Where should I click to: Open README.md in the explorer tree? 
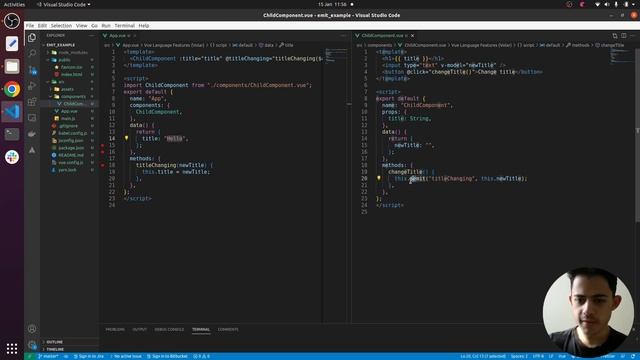pos(68,155)
